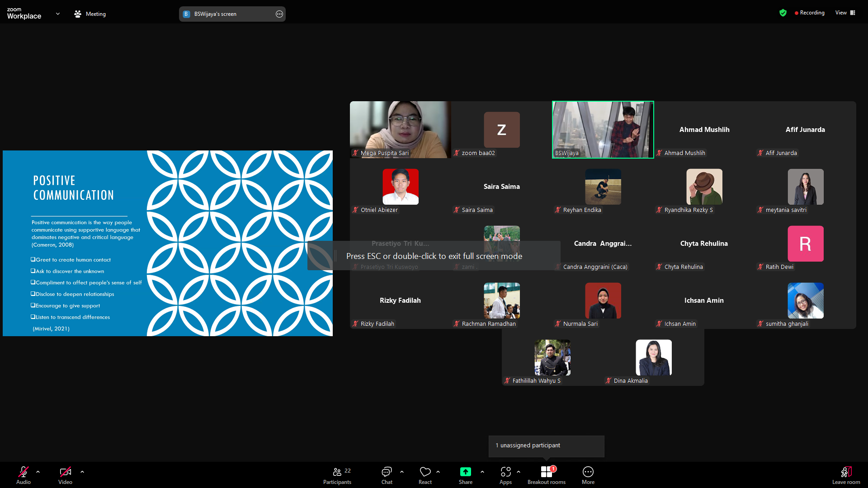Click the 'Ask to discover the unknown' checkbox

pyautogui.click(x=33, y=271)
